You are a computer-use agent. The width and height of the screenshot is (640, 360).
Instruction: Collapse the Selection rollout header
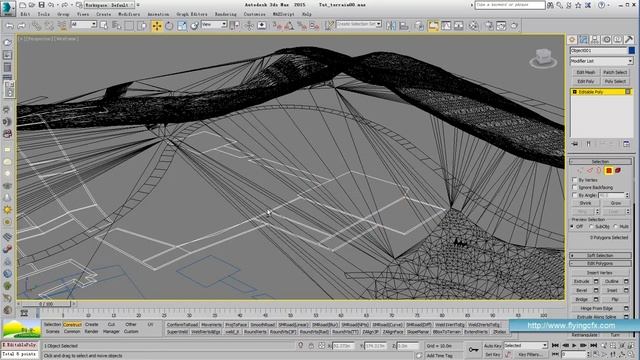click(600, 162)
